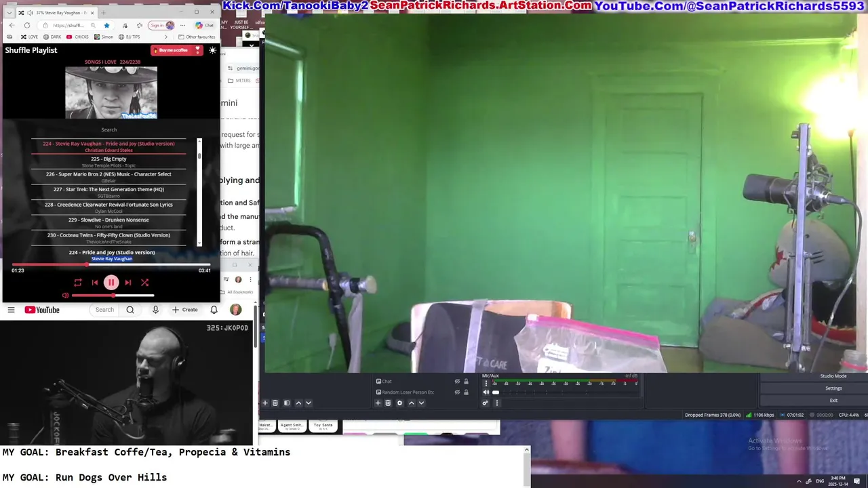
Task: Toggle shuffle mode in playlist player
Action: [144, 283]
